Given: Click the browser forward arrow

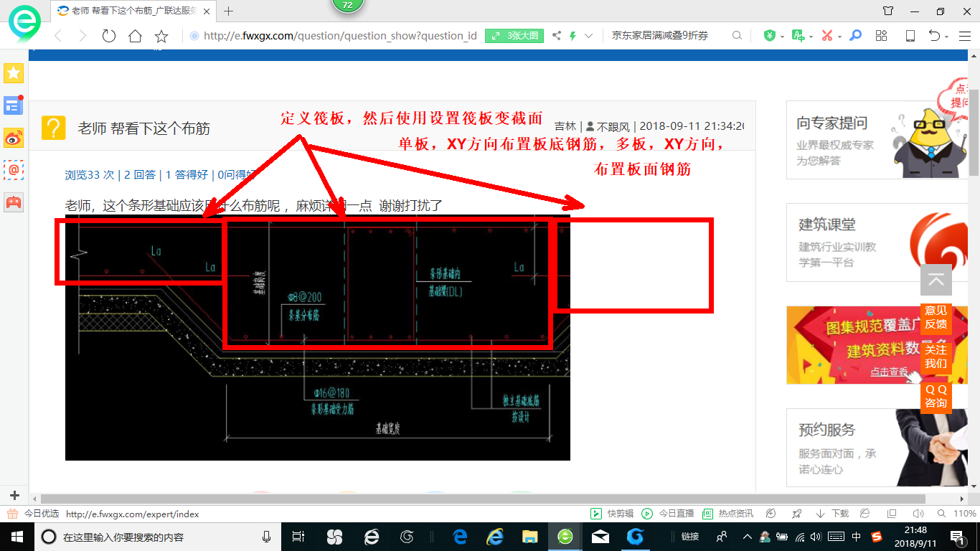Looking at the screenshot, I should pos(83,36).
